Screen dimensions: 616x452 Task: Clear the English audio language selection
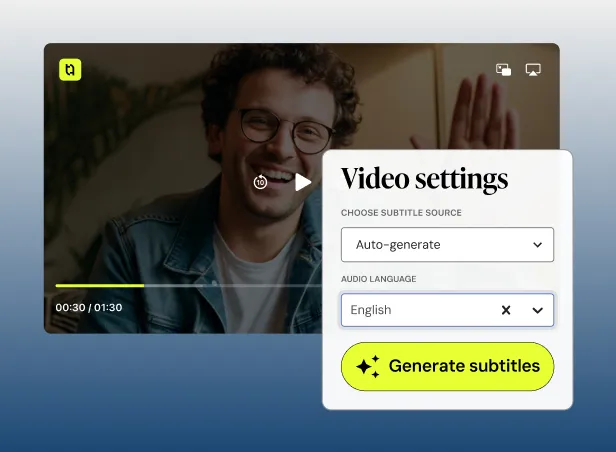click(506, 310)
